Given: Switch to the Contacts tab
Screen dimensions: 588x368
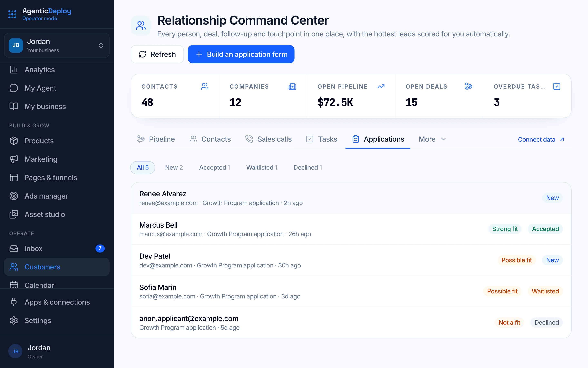Looking at the screenshot, I should coord(210,139).
